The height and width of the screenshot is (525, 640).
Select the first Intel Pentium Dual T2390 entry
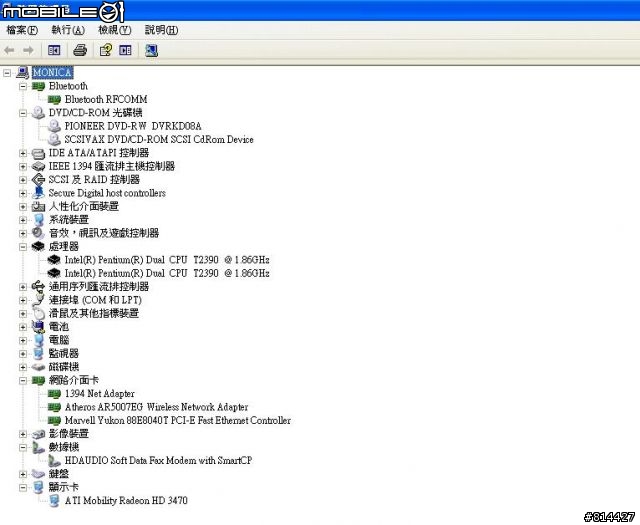167,260
